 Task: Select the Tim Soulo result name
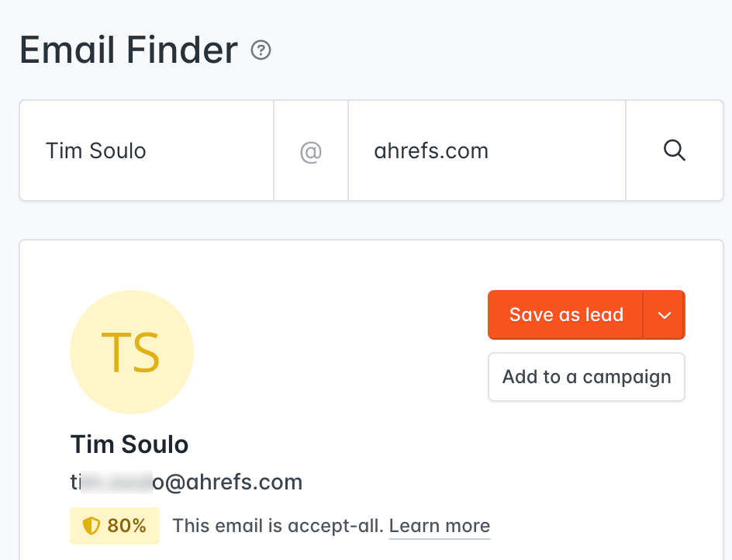pos(129,444)
